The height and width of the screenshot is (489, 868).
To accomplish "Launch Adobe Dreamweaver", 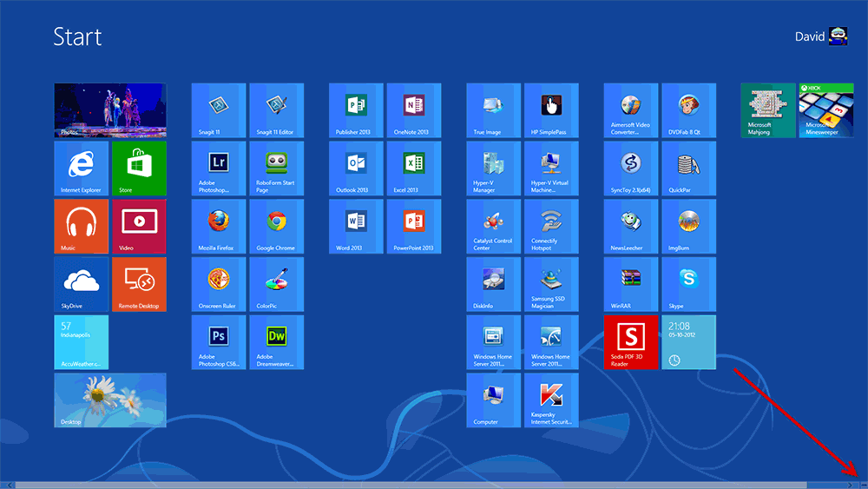I will point(276,342).
